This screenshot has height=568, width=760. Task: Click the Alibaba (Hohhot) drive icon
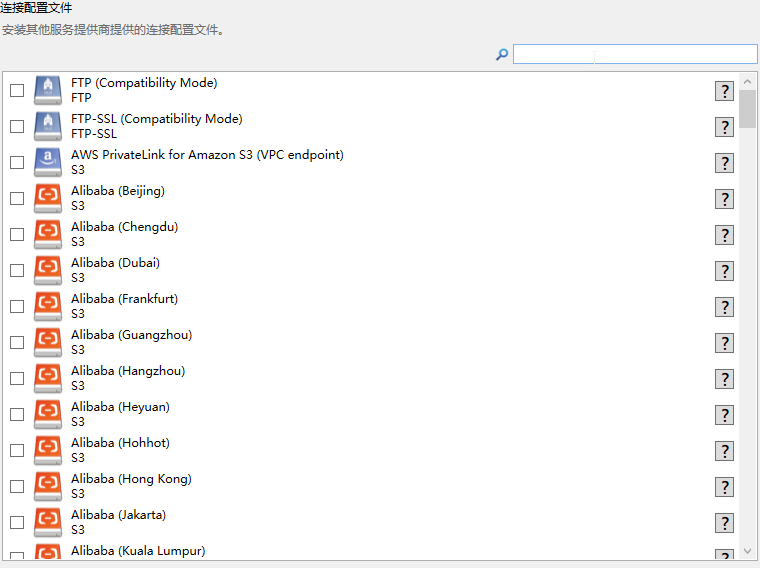[x=48, y=450]
